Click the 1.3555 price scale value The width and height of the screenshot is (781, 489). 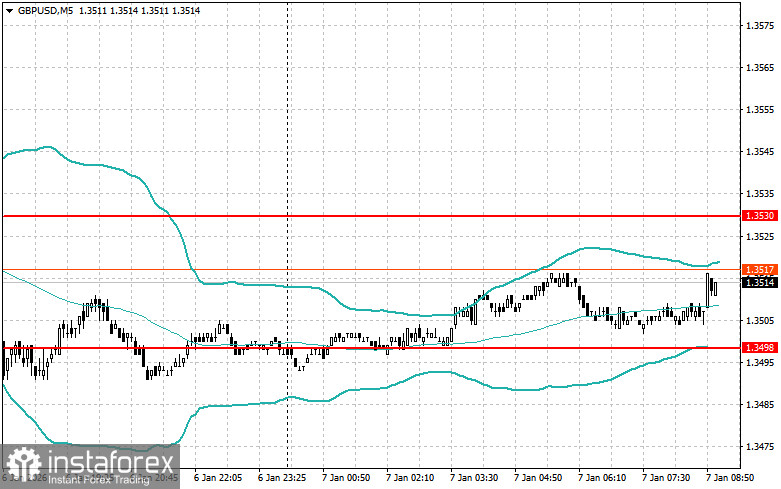tap(760, 110)
